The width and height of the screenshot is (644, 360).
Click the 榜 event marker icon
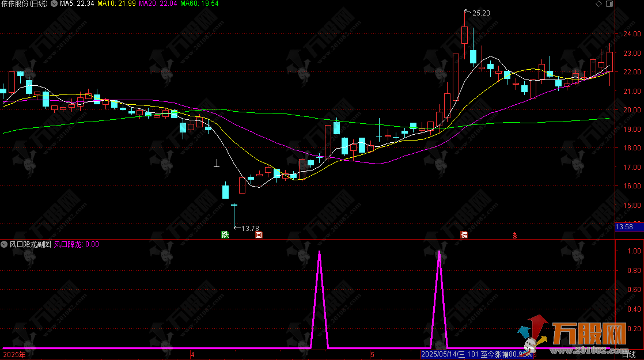[x=464, y=234]
